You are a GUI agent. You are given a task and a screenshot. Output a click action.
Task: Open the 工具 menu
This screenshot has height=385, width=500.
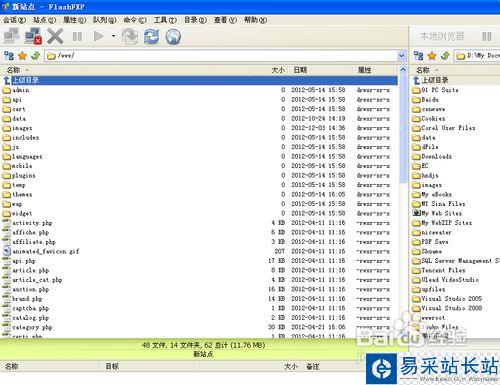tap(165, 20)
